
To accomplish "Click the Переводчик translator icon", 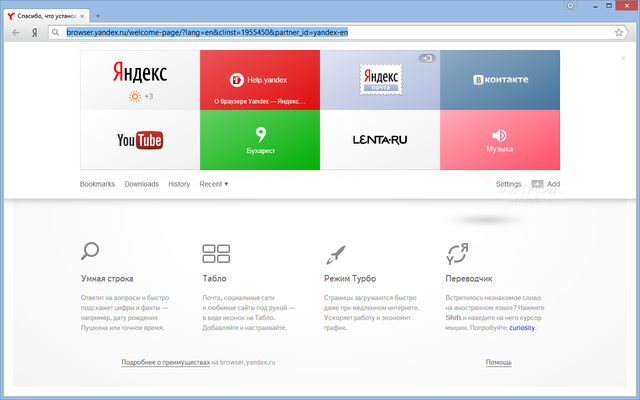I will 457,253.
